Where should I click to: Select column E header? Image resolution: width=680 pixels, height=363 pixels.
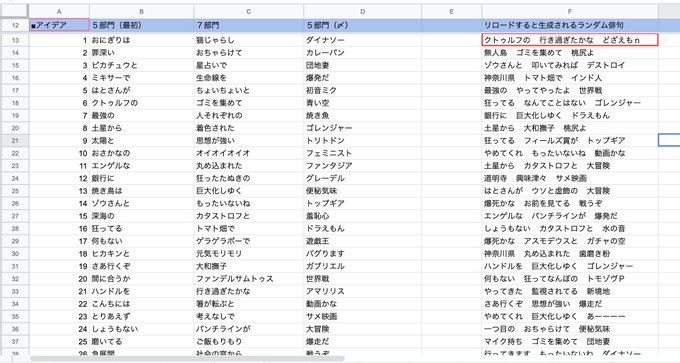tap(451, 12)
